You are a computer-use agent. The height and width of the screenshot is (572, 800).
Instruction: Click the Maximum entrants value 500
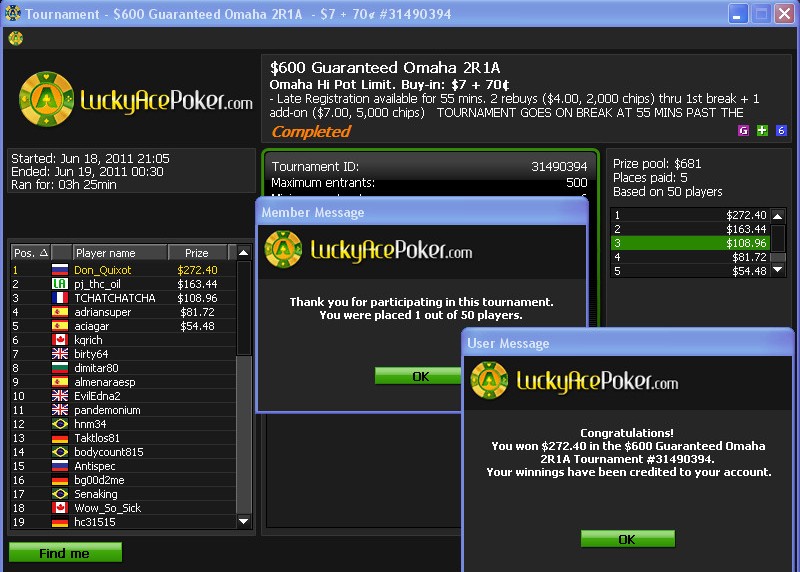pos(577,183)
